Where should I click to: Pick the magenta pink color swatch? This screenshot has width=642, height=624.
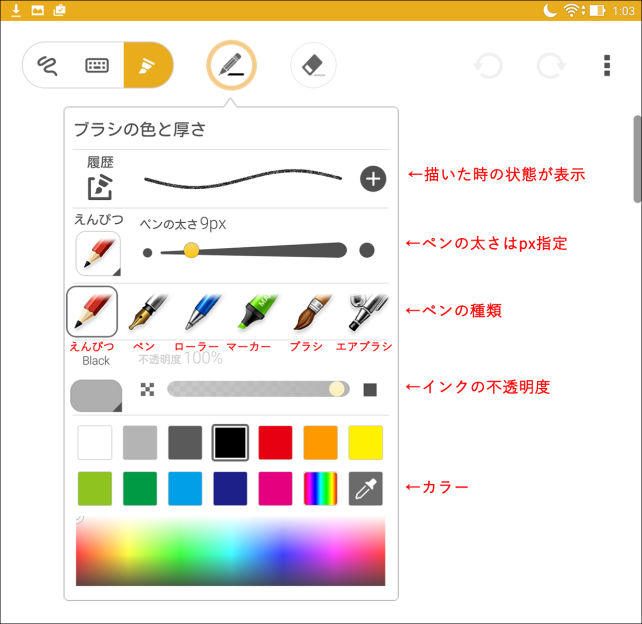[x=276, y=488]
